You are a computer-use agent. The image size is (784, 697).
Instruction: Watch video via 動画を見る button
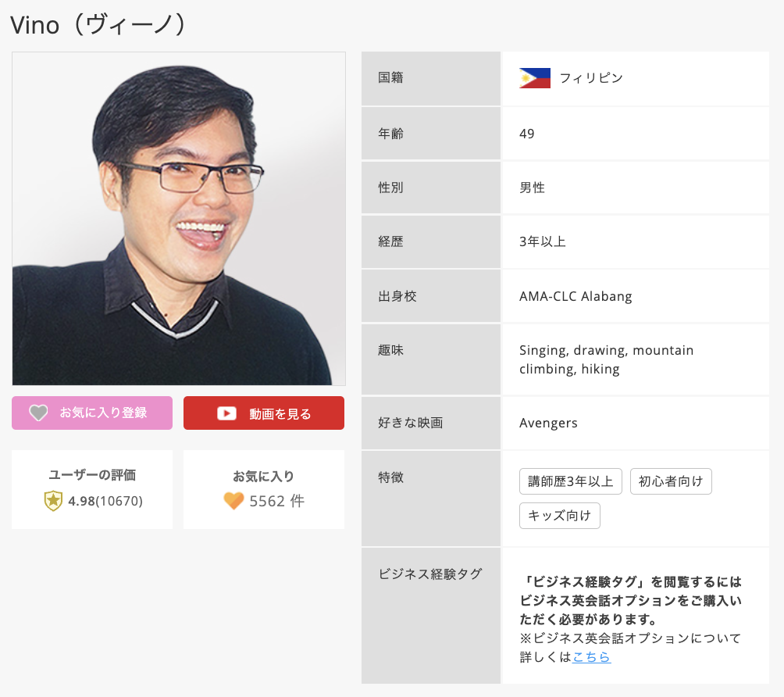(264, 413)
